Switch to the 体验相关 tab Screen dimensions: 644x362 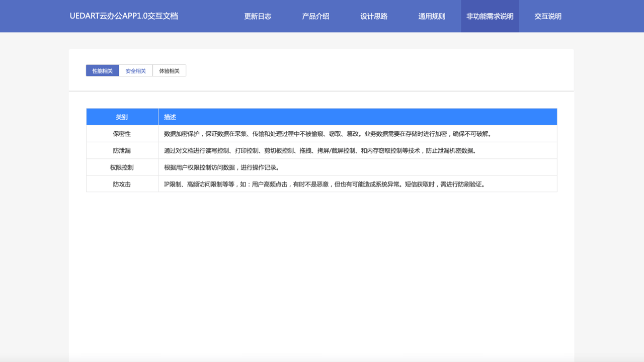coord(169,71)
